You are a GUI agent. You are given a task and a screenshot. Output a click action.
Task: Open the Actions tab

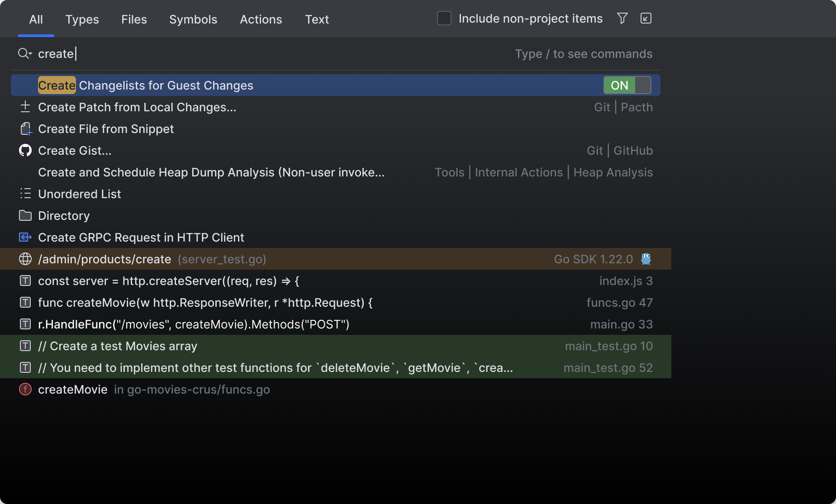click(x=261, y=19)
